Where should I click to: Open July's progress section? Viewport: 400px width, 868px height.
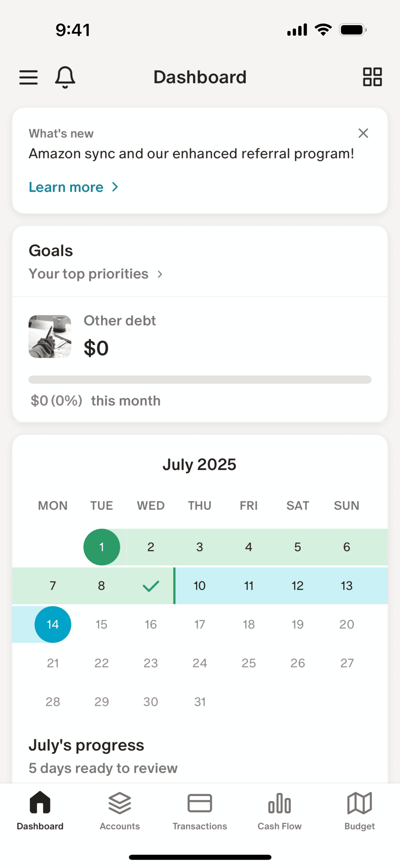[86, 745]
